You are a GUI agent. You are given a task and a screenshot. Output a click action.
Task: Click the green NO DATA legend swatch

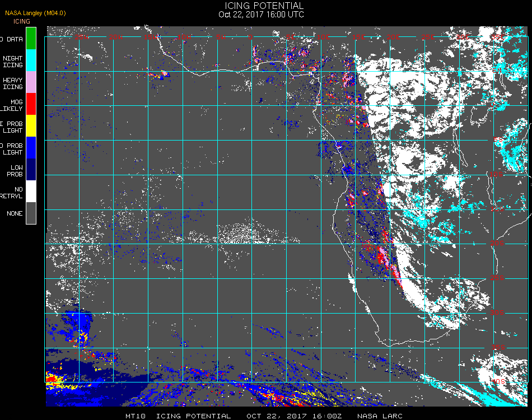[x=31, y=39]
